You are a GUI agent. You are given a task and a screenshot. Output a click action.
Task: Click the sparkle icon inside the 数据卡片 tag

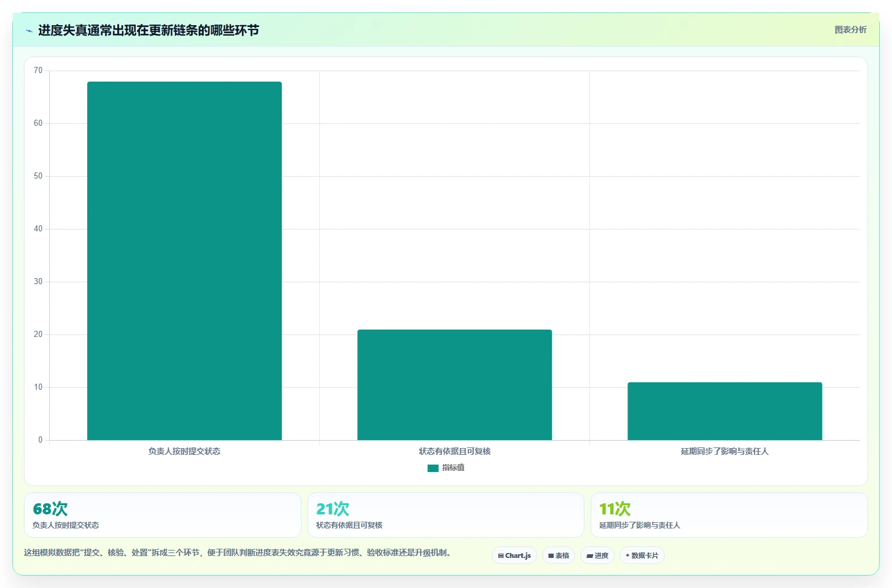[x=627, y=555]
